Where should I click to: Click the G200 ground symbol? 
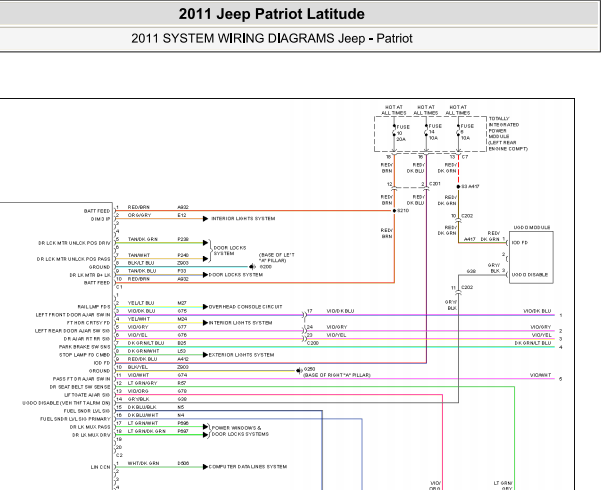[x=252, y=267]
